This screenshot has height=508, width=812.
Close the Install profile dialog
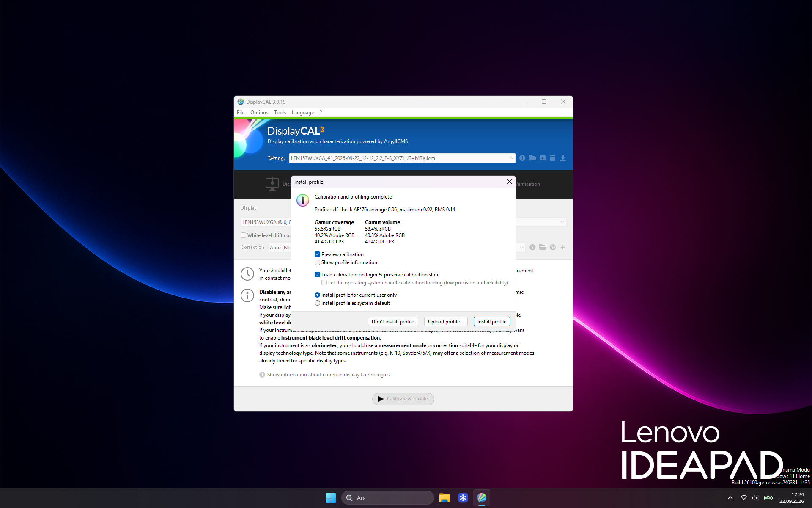[x=510, y=182]
